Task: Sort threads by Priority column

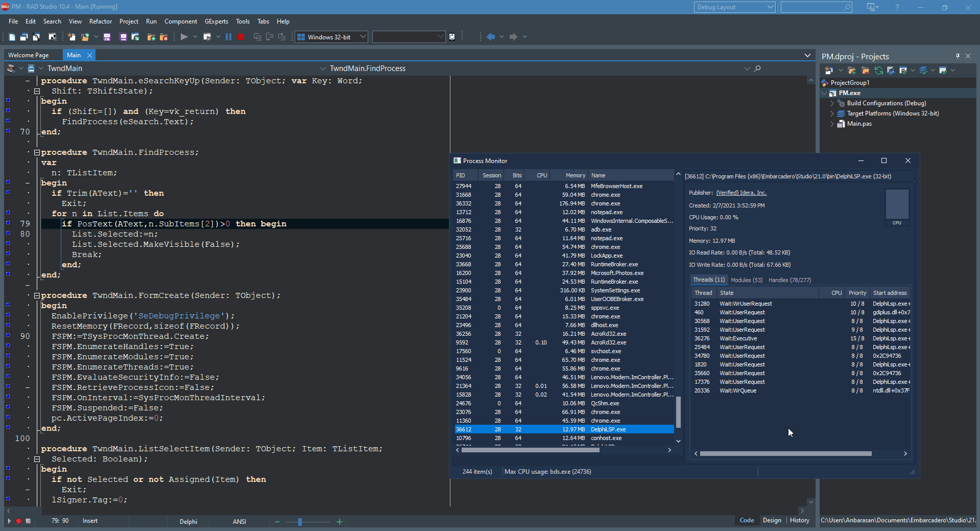Action: tap(857, 293)
